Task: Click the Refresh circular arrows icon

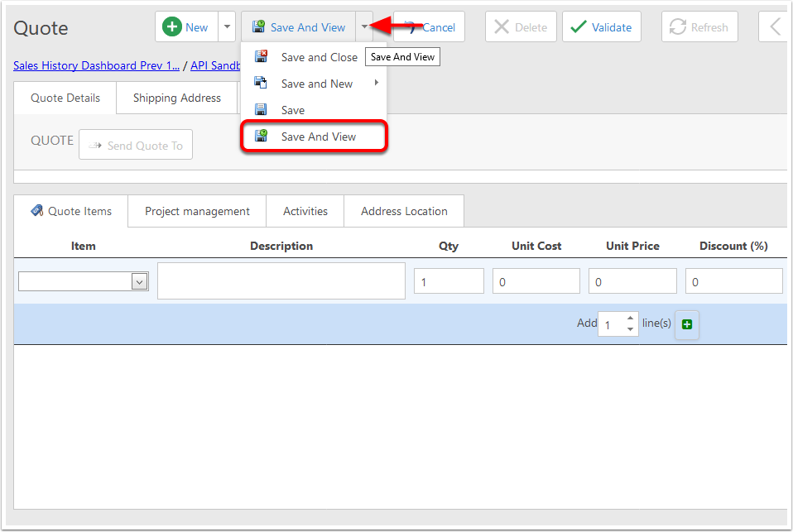Action: (x=678, y=26)
